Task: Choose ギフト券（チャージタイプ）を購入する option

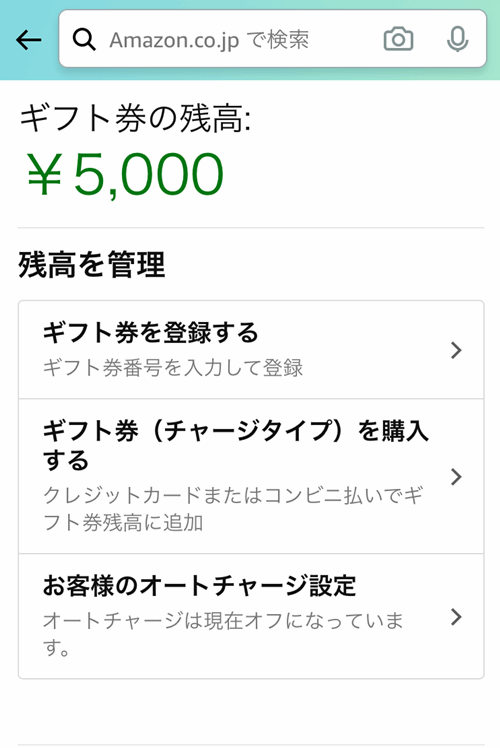Action: tap(235, 446)
